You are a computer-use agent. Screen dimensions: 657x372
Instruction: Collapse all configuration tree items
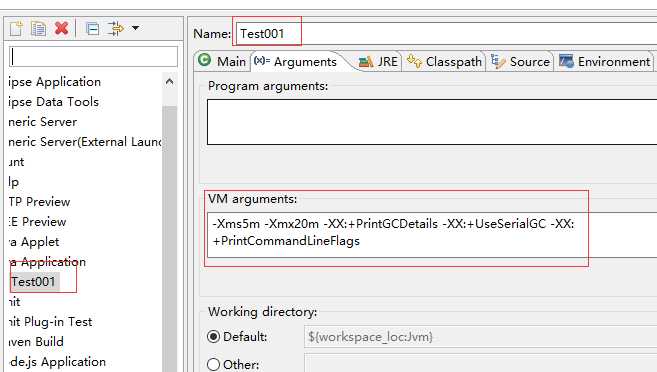(x=92, y=28)
